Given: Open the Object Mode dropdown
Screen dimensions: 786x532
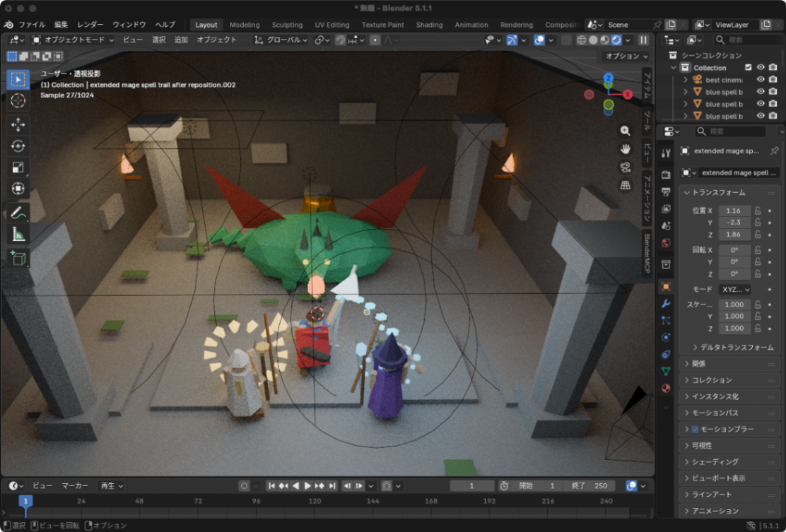Looking at the screenshot, I should click(x=73, y=40).
